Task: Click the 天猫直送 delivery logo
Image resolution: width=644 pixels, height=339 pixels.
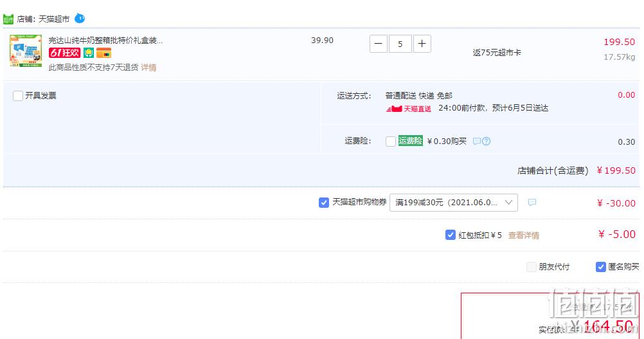Action: 409,109
